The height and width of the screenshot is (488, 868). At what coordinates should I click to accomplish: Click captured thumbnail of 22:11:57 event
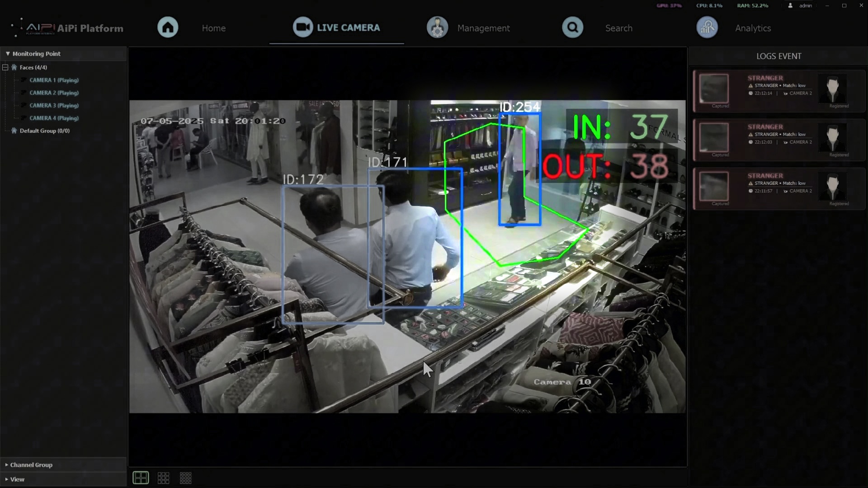tap(714, 186)
